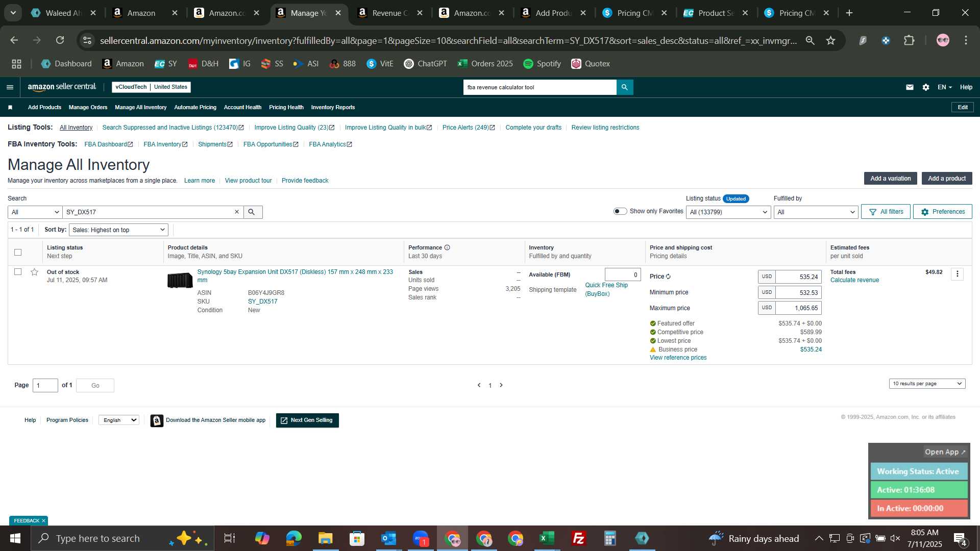This screenshot has height=551, width=980.
Task: Click Next Gen Selling button
Action: 307,420
